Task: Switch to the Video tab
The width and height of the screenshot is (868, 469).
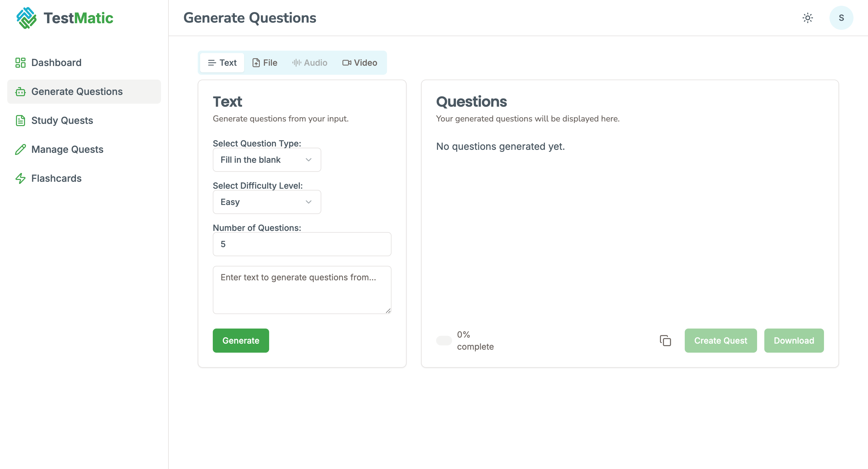Action: tap(360, 63)
